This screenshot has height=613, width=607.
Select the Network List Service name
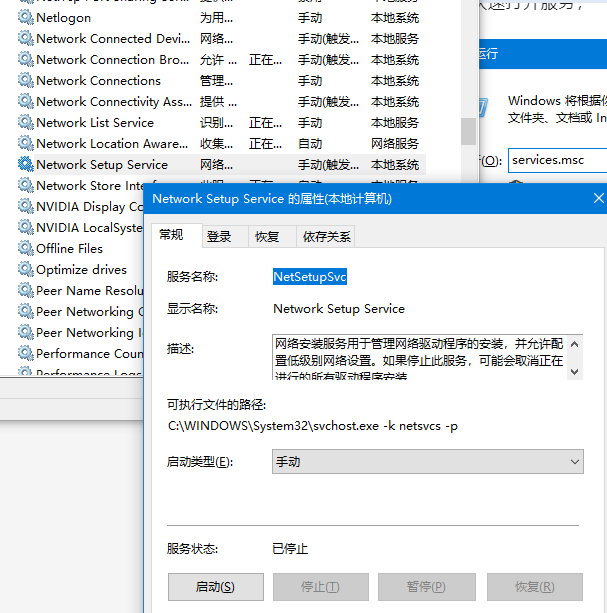coord(95,122)
